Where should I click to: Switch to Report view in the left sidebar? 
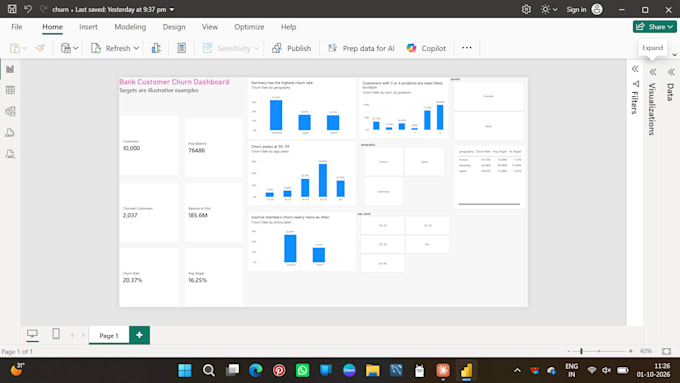[10, 69]
